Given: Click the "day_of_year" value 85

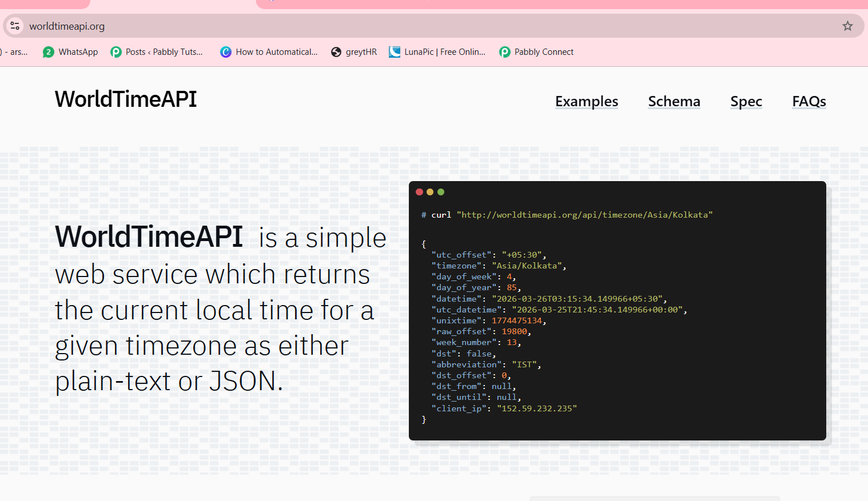Looking at the screenshot, I should coord(512,287).
